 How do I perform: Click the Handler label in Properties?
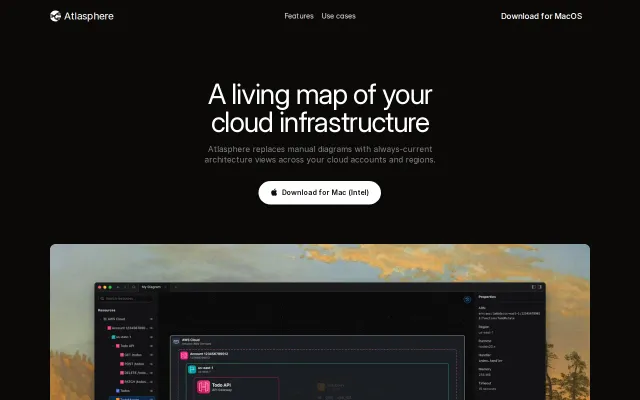pos(485,355)
